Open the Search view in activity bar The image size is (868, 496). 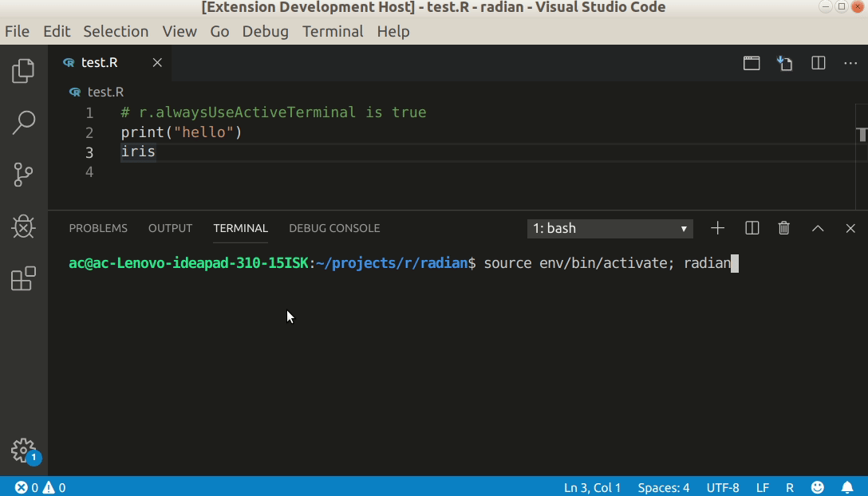23,122
